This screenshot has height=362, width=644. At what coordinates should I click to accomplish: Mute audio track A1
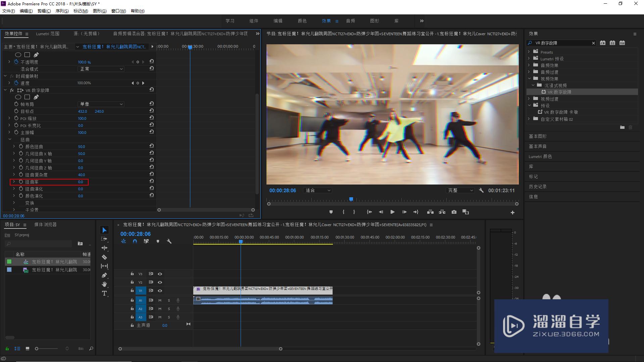tap(160, 300)
